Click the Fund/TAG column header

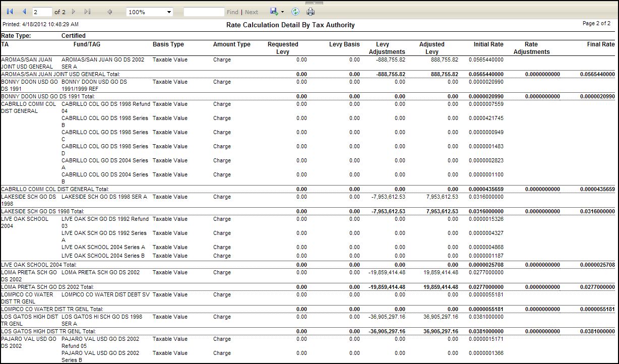(87, 44)
